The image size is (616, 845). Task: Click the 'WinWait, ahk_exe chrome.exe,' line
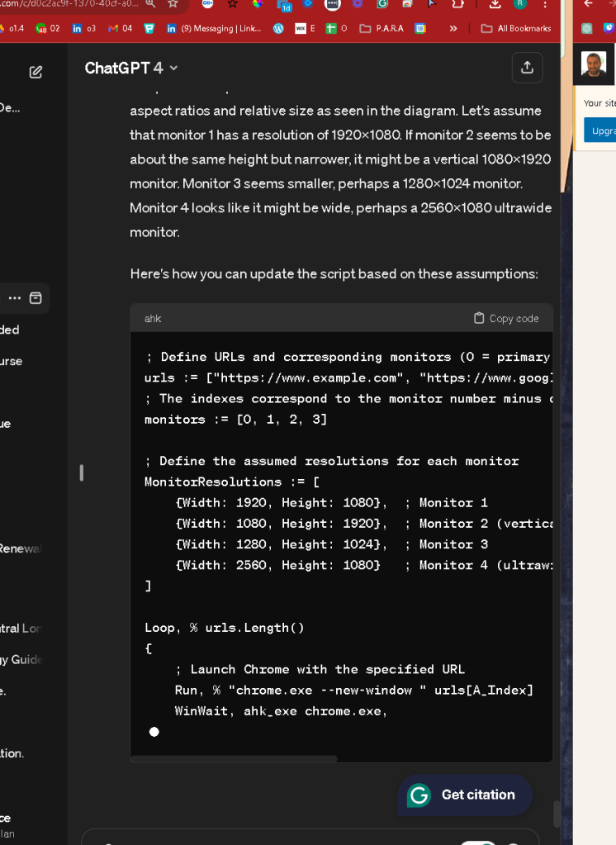click(281, 711)
